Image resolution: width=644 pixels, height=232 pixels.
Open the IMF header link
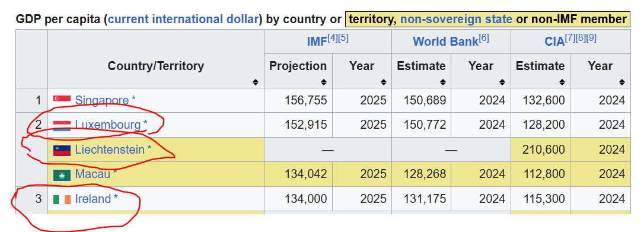click(317, 42)
